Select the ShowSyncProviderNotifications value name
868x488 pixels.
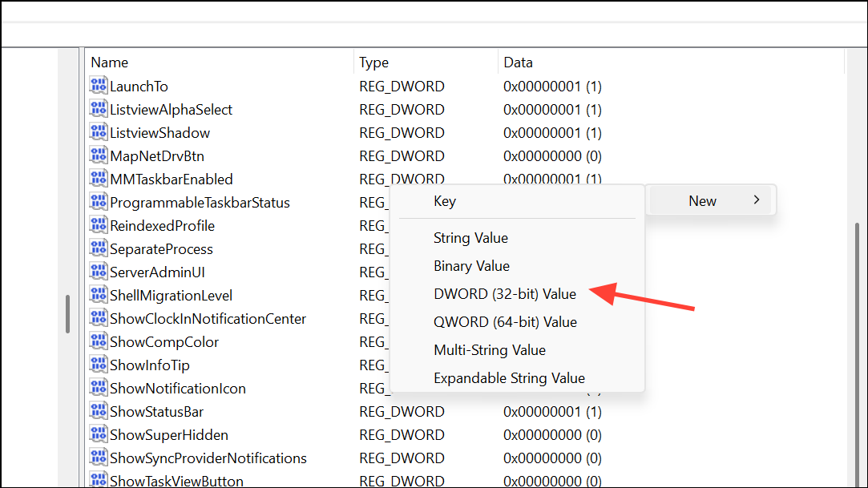(x=208, y=458)
